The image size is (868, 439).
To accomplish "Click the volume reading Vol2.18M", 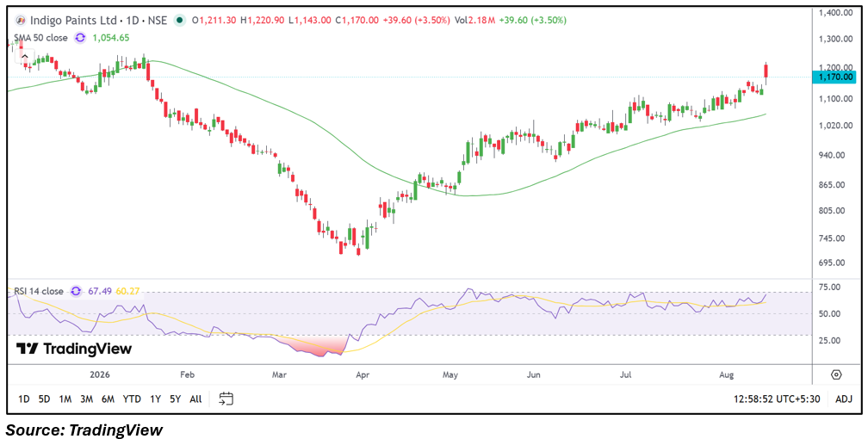I will [475, 21].
